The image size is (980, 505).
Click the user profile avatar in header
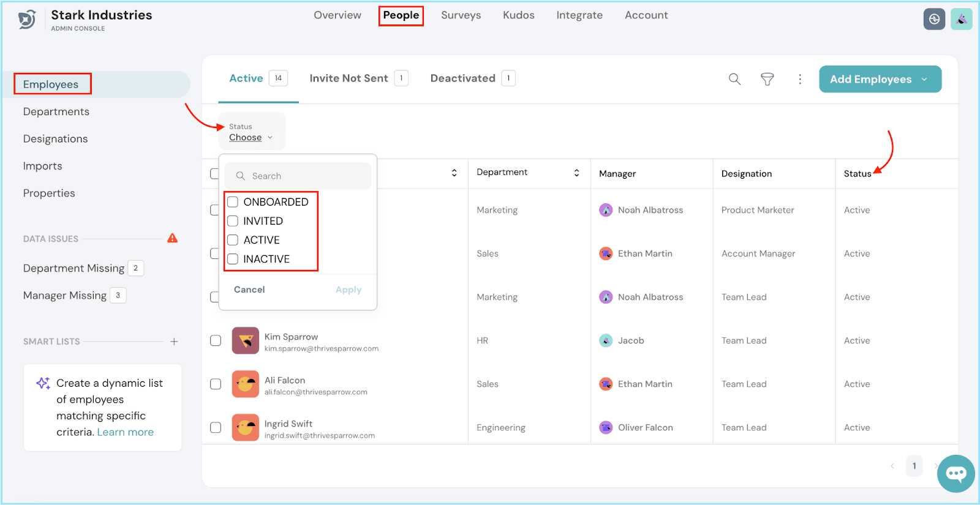(x=962, y=19)
